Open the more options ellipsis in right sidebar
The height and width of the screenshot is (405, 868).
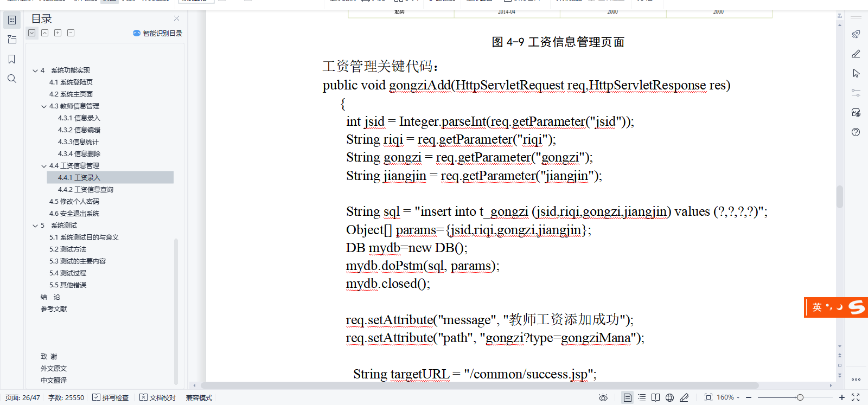856,380
